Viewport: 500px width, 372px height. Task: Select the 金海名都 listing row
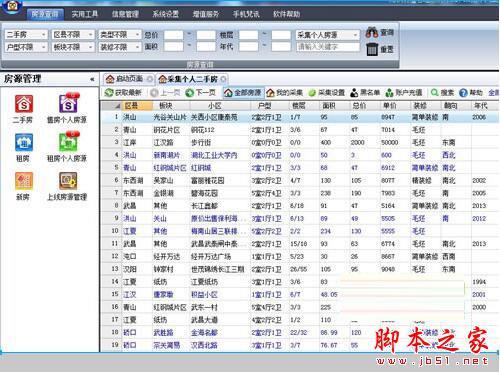(300, 332)
